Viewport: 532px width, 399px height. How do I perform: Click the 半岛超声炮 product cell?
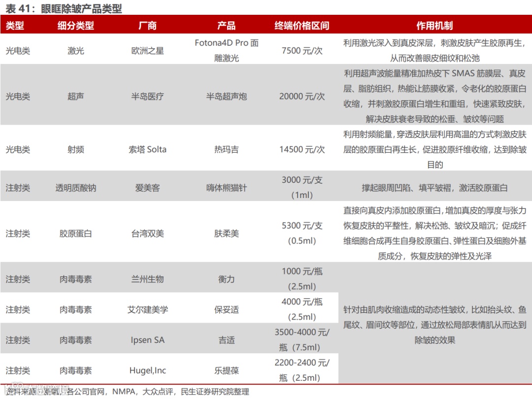(226, 97)
